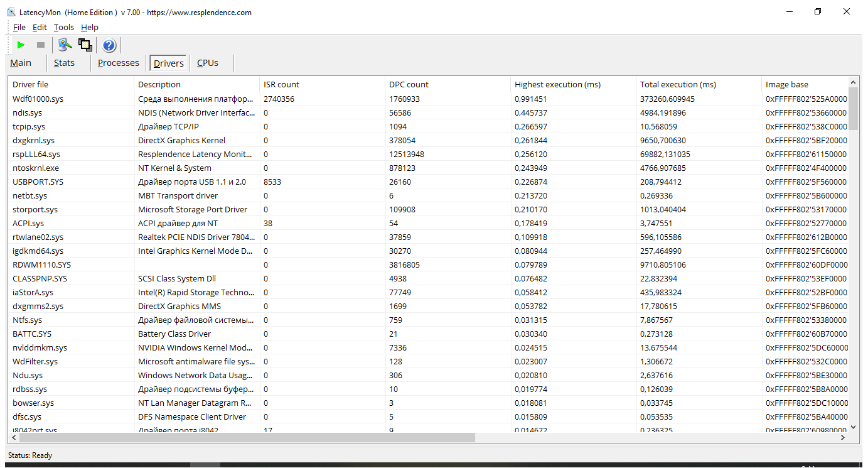Sort by the ISR count column header

(323, 84)
